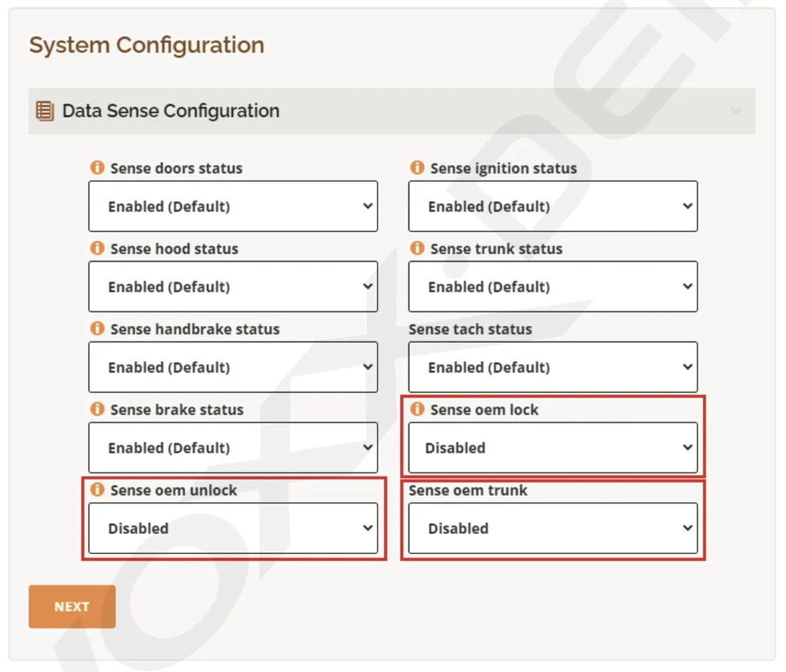This screenshot has height=672, width=786.
Task: Open the Sense handbrake status dropdown
Action: 233,367
